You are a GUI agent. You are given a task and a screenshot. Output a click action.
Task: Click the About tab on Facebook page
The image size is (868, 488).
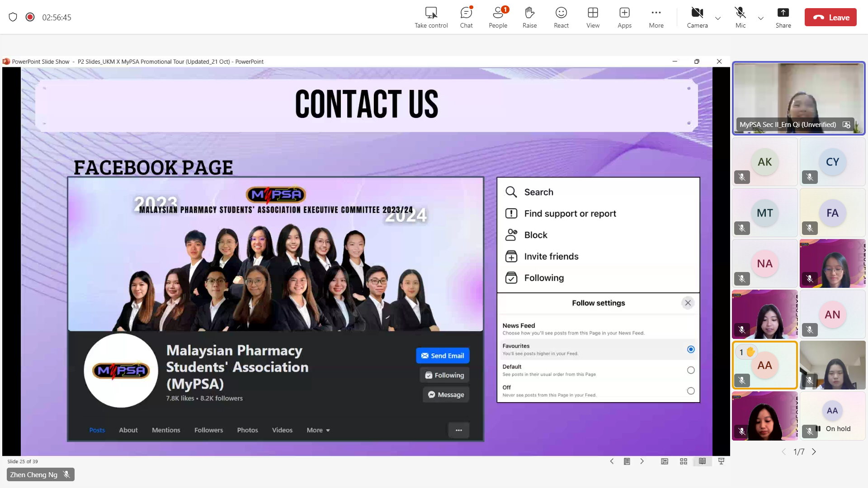(x=128, y=430)
